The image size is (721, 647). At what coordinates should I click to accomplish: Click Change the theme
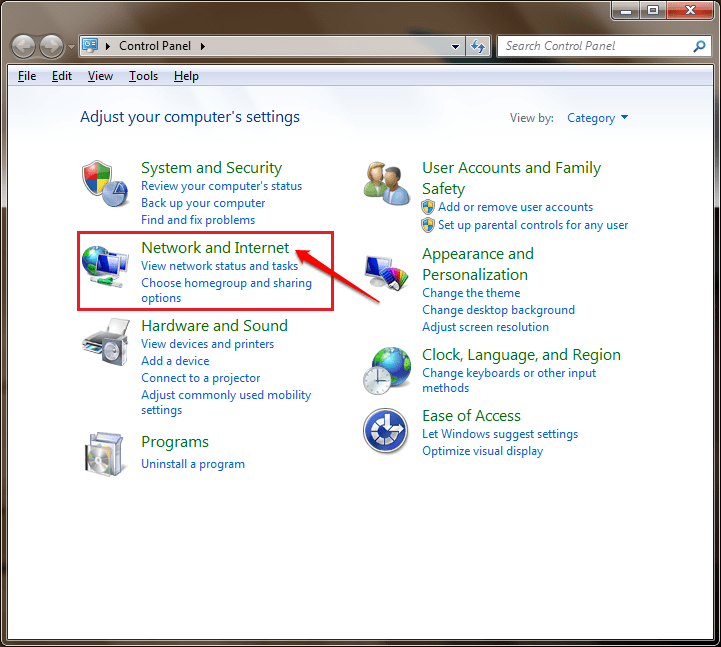(x=471, y=293)
